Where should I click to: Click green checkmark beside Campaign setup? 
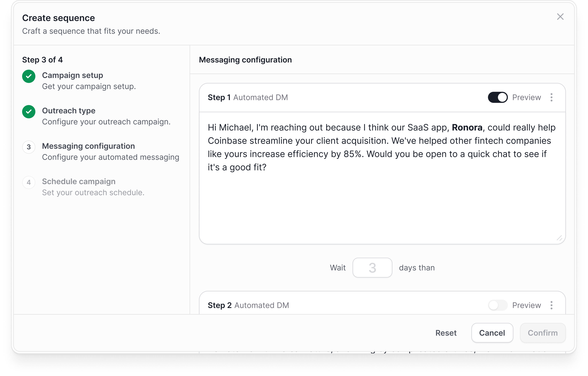pyautogui.click(x=29, y=76)
